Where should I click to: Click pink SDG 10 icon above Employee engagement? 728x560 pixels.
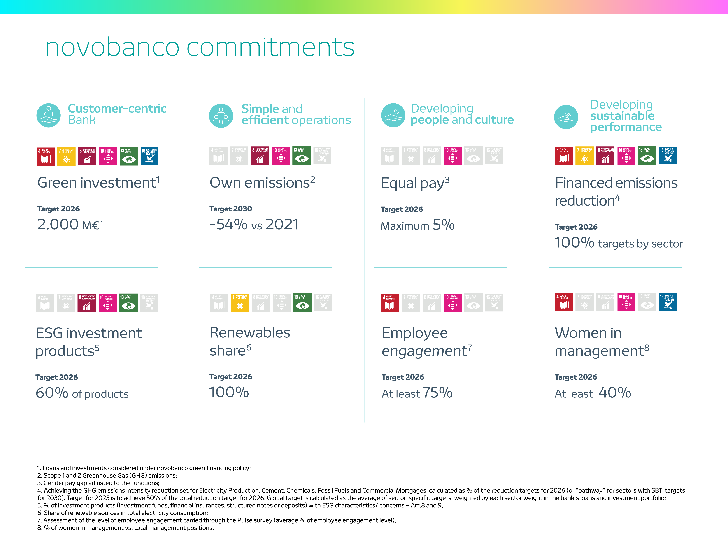453,303
